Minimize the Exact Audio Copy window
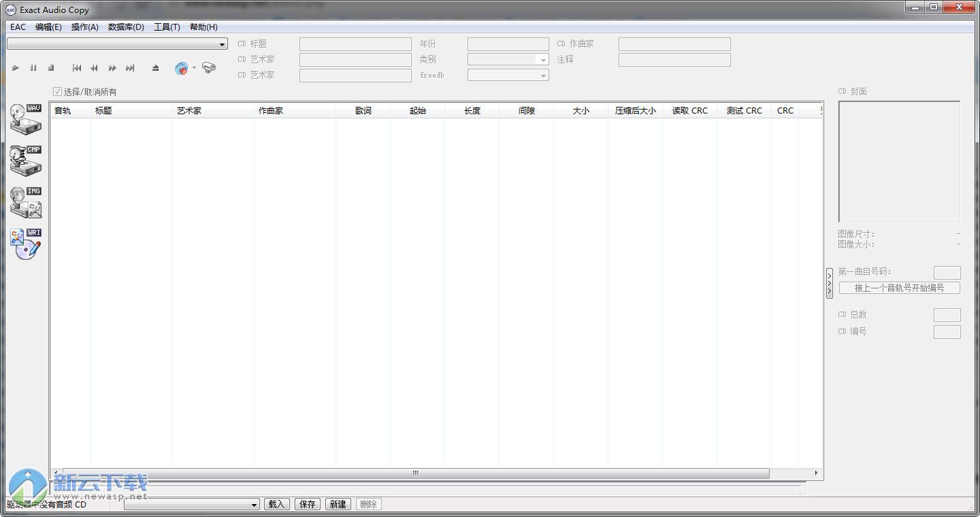 point(915,7)
